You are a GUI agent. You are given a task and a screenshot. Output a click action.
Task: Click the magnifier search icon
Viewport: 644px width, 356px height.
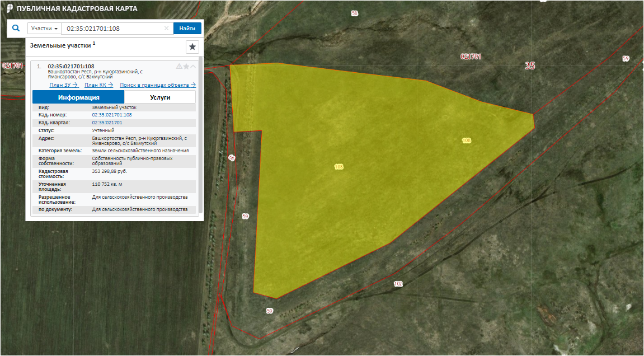tap(16, 28)
